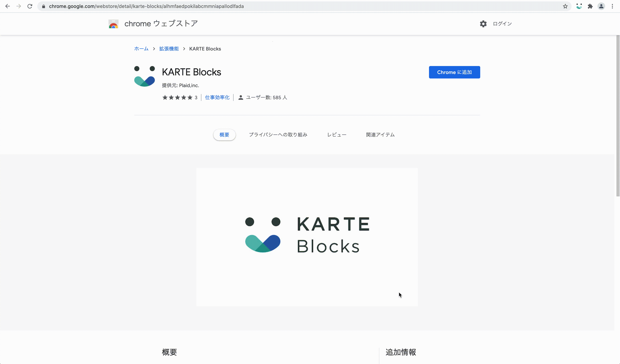Click the chrome ウェブストア title
Screen dimensions: 620x364
pos(161,24)
